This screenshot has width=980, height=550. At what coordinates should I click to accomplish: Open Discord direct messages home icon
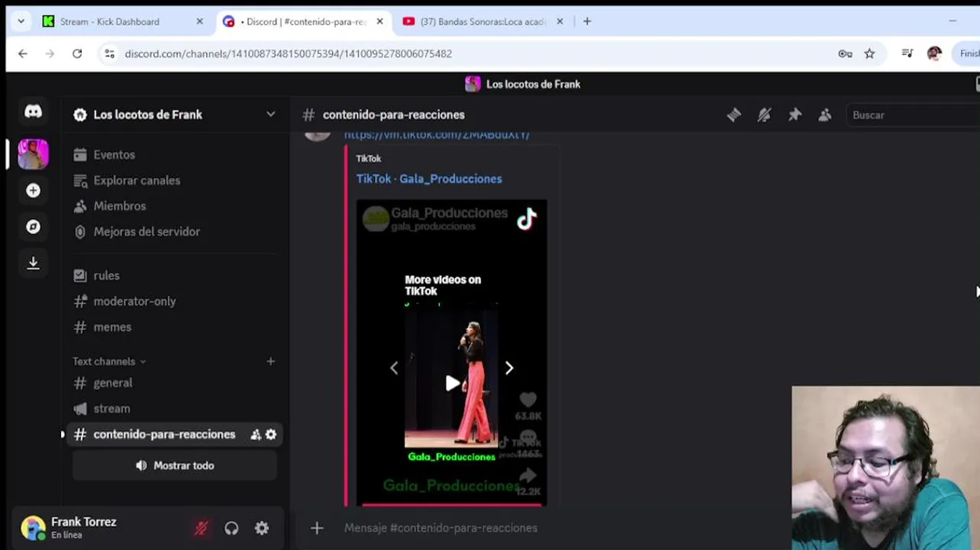[x=33, y=112]
